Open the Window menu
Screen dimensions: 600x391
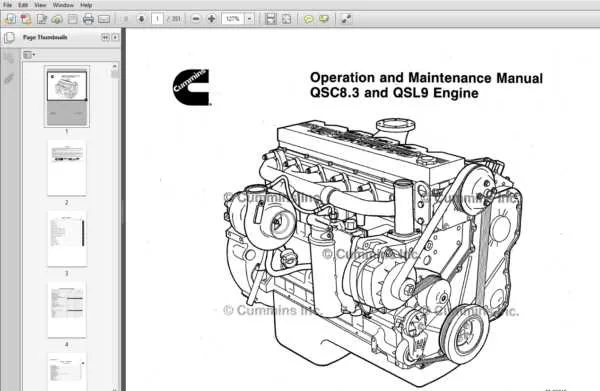click(x=63, y=5)
